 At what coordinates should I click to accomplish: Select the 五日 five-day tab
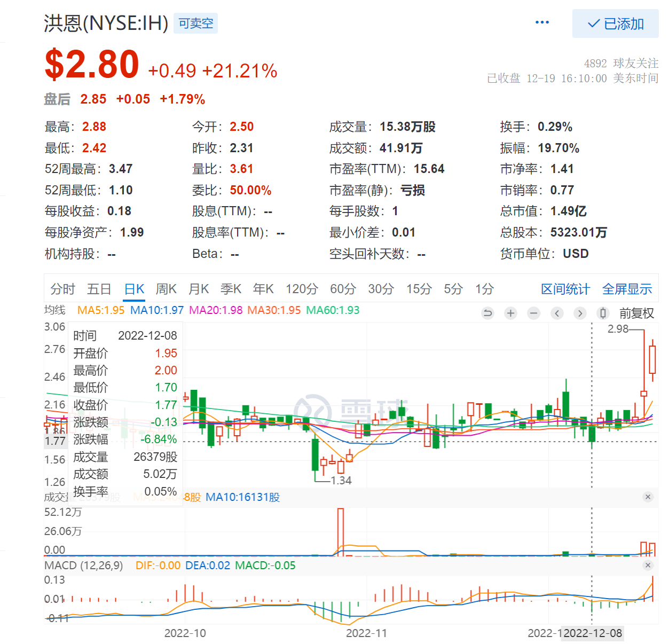tap(99, 289)
